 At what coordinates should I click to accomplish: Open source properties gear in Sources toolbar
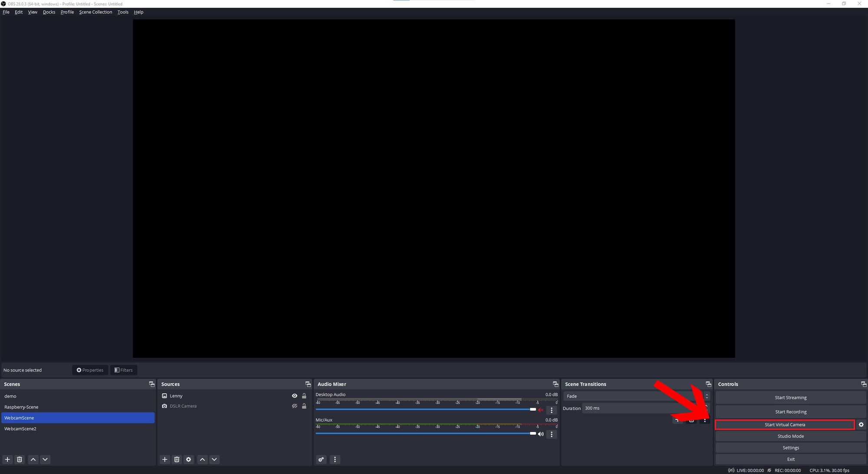click(x=188, y=459)
